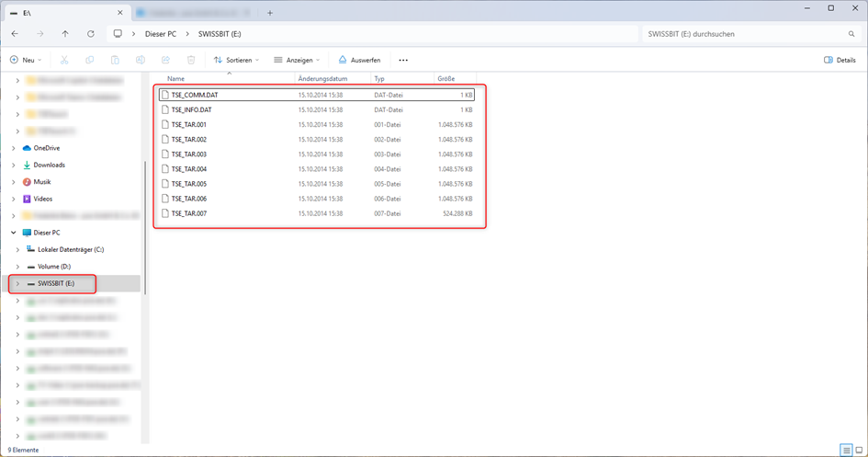The height and width of the screenshot is (457, 868).
Task: Select Downloads in the navigation pane
Action: click(x=49, y=166)
